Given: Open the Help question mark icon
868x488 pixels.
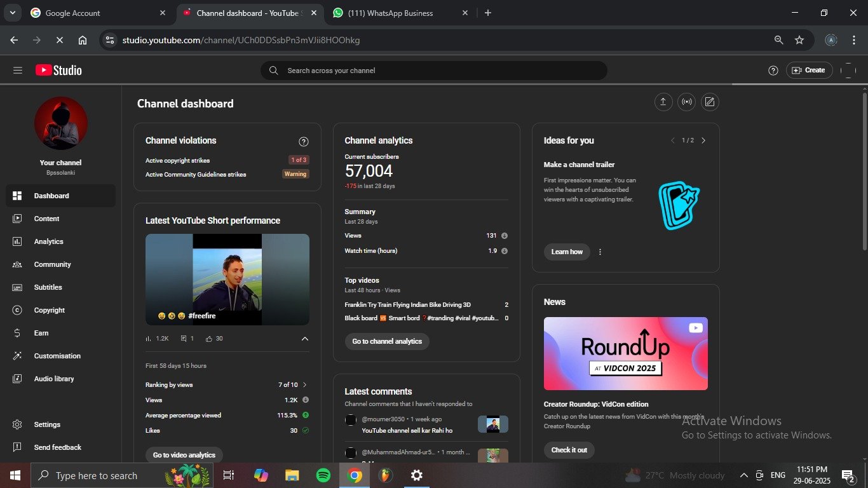Looking at the screenshot, I should (773, 71).
